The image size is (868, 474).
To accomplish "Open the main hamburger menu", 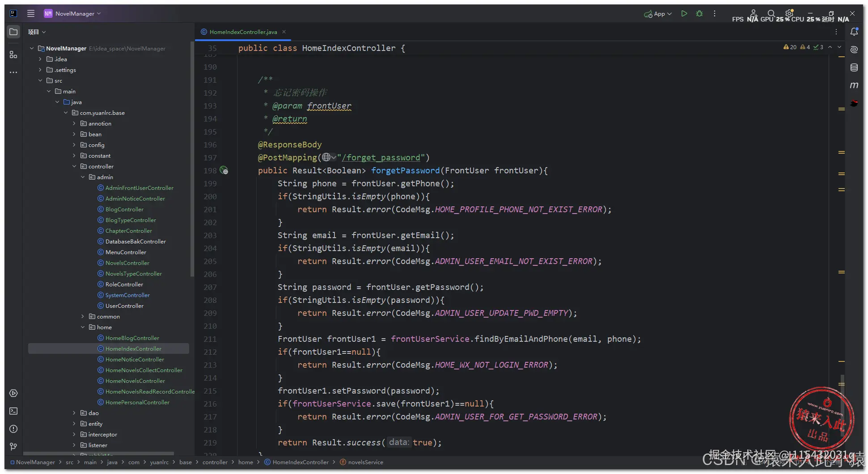I will [x=31, y=13].
